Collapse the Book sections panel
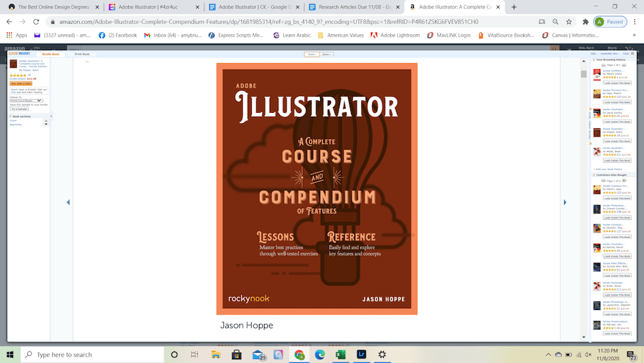The image size is (644, 363). [x=11, y=116]
